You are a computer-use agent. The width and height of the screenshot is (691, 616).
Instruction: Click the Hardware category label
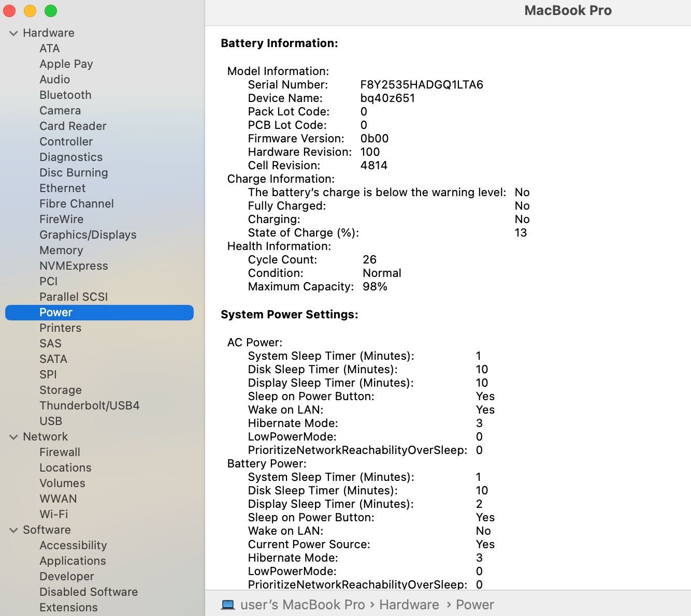pyautogui.click(x=49, y=33)
